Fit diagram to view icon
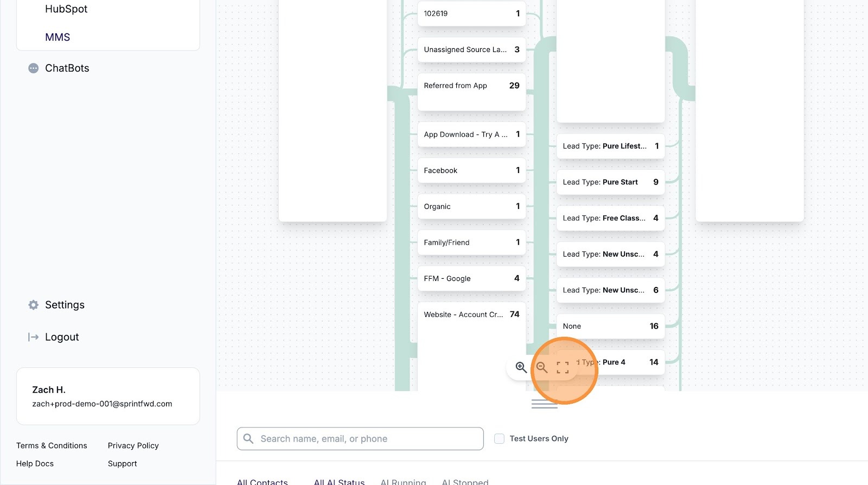This screenshot has width=868, height=485. click(563, 367)
